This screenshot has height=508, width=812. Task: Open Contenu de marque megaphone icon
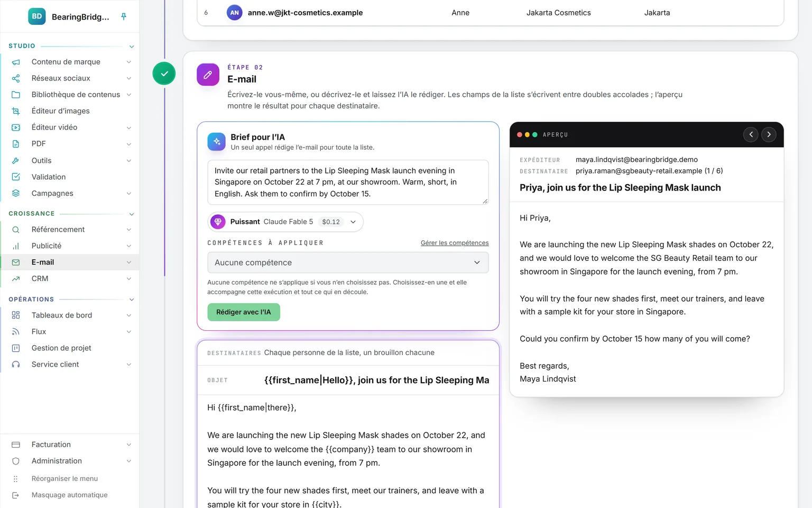coord(16,62)
